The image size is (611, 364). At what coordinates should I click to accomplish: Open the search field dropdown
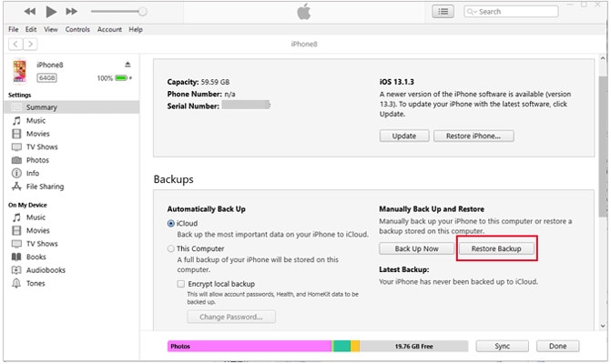pyautogui.click(x=472, y=12)
